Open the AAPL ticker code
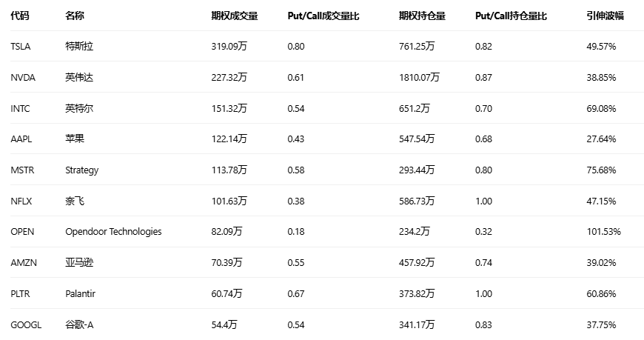 tap(22, 139)
